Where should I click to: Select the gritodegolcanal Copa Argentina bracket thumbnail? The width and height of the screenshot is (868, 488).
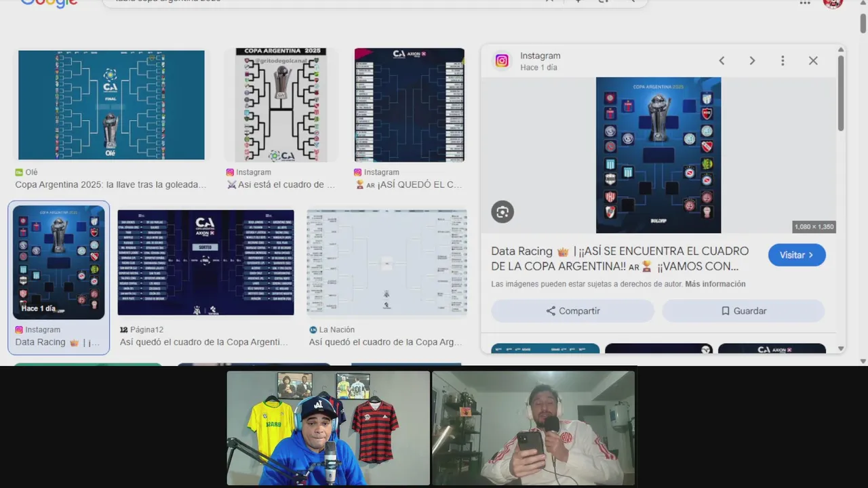[281, 105]
